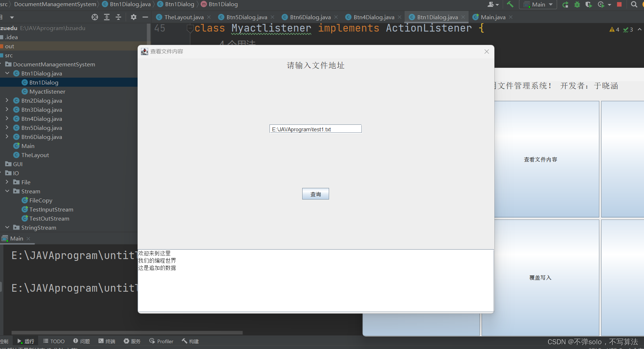Stop the running app with red square icon

[620, 4]
